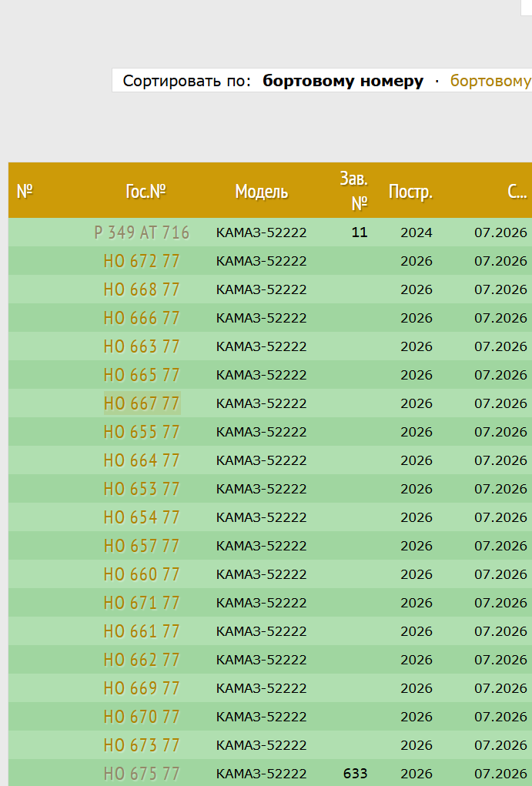Open vehicle link НО 672 77

point(142,261)
